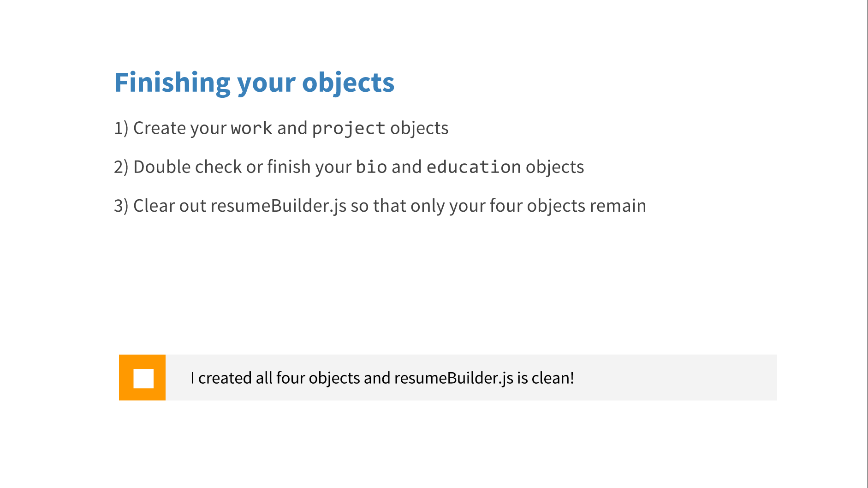868x488 pixels.
Task: Click "resumeBuilder.js" in the checkbox label
Action: pos(453,378)
